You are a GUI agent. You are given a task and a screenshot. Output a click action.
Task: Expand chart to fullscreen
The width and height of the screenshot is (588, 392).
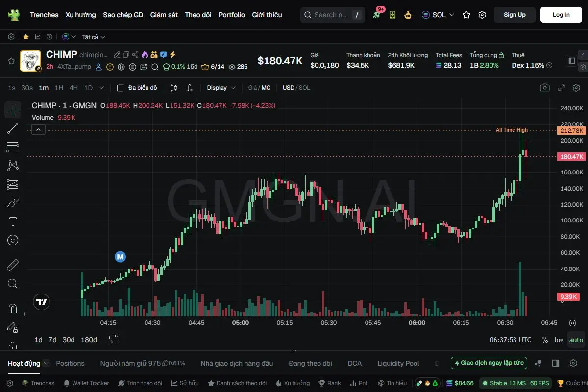click(x=562, y=88)
